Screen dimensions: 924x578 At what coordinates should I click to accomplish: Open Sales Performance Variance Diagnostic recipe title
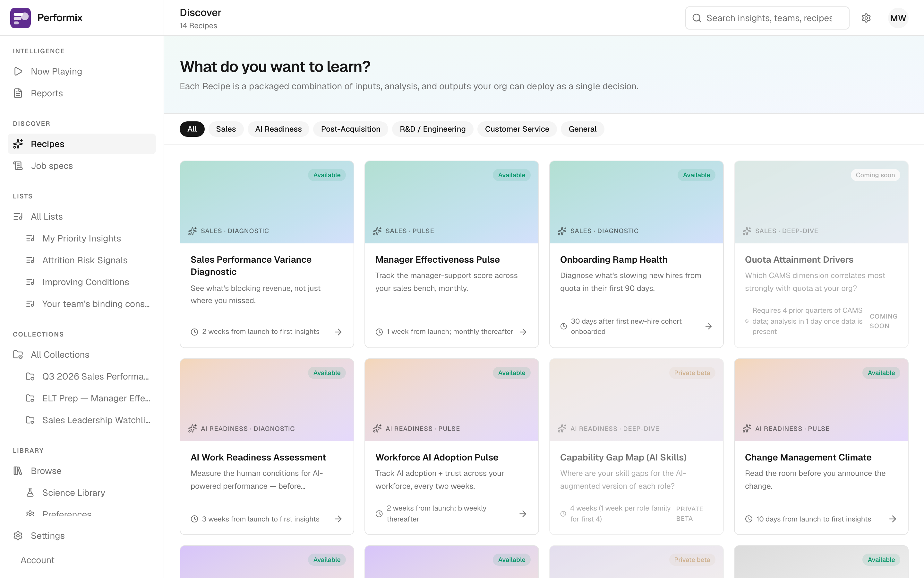251,266
